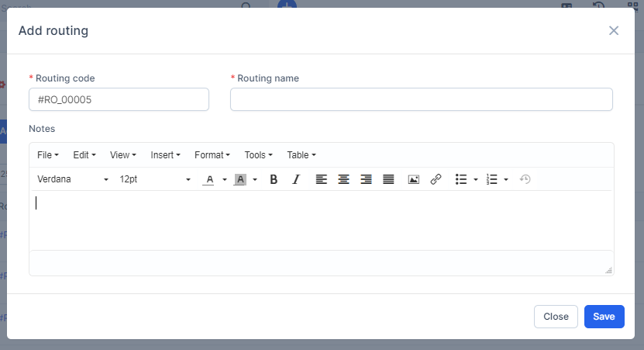This screenshot has height=350, width=644.
Task: Apply the background highlight color swatch
Action: (240, 179)
